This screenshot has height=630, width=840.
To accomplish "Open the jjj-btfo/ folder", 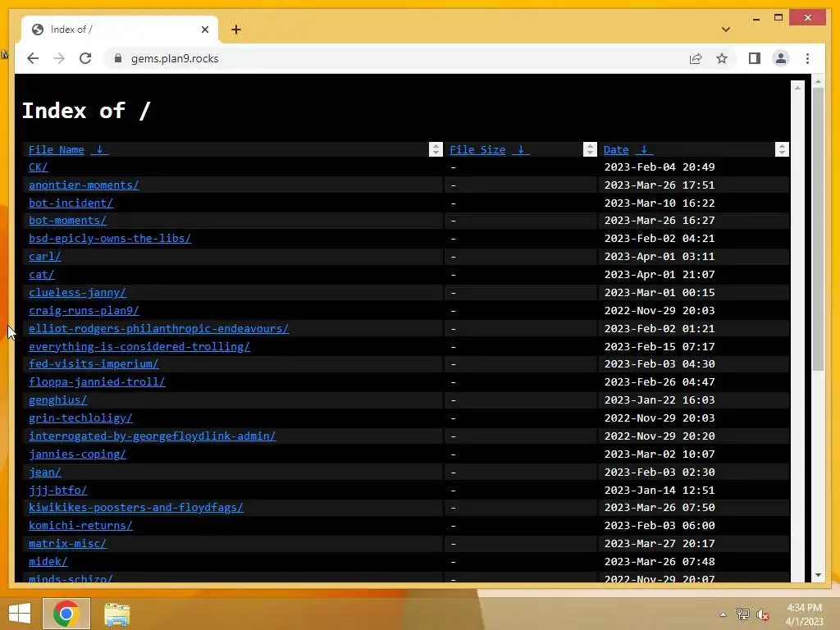I will [x=58, y=491].
